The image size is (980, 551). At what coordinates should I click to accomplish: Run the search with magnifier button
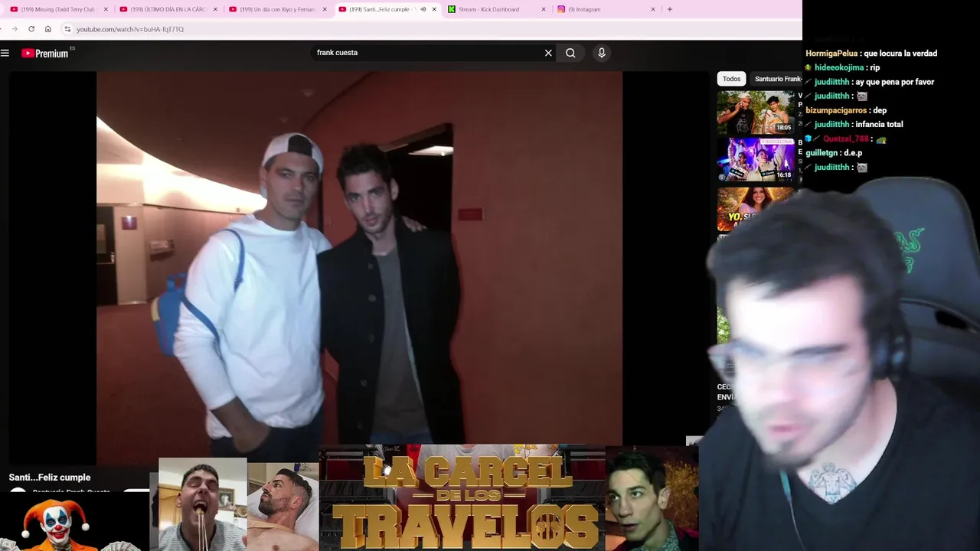pos(570,53)
